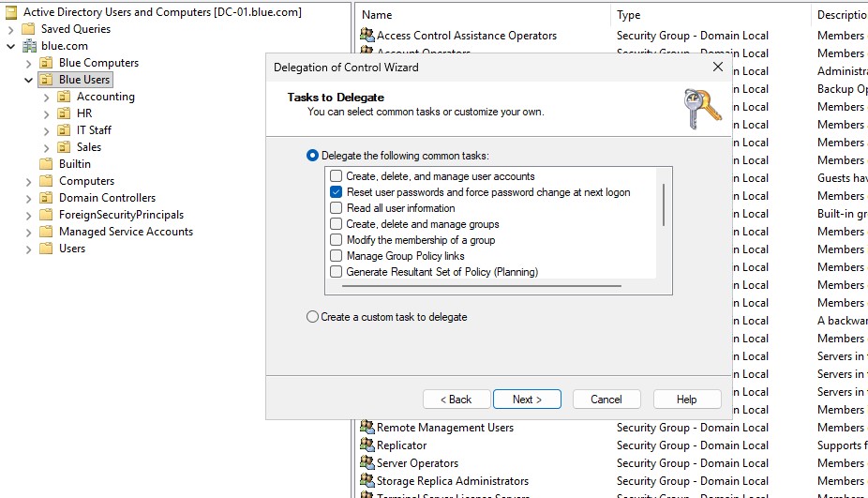Click the Sales OU icon
Viewport: 868px width, 498px height.
65,147
